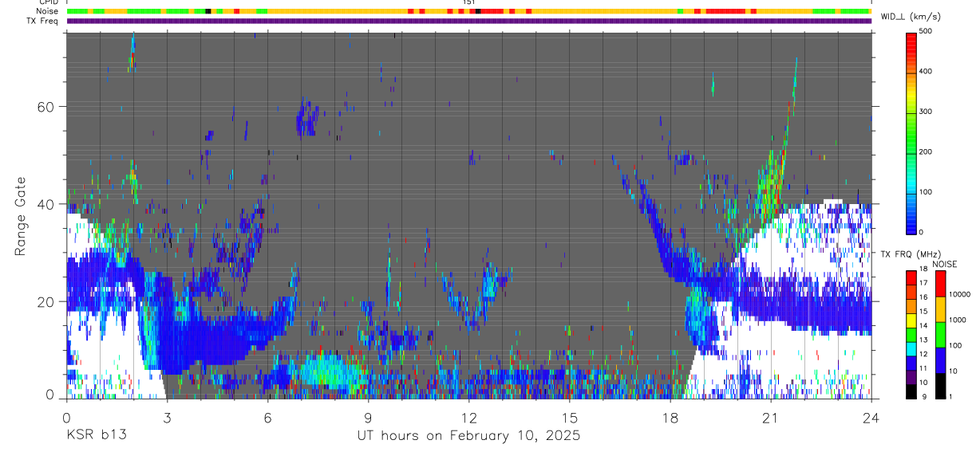The width and height of the screenshot is (980, 452).
Task: Click the 0 tick on UT hours axis
Action: pyautogui.click(x=66, y=416)
